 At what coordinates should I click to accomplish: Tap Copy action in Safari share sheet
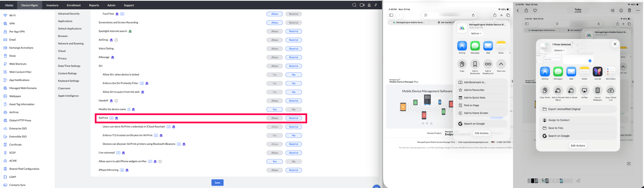462,64
